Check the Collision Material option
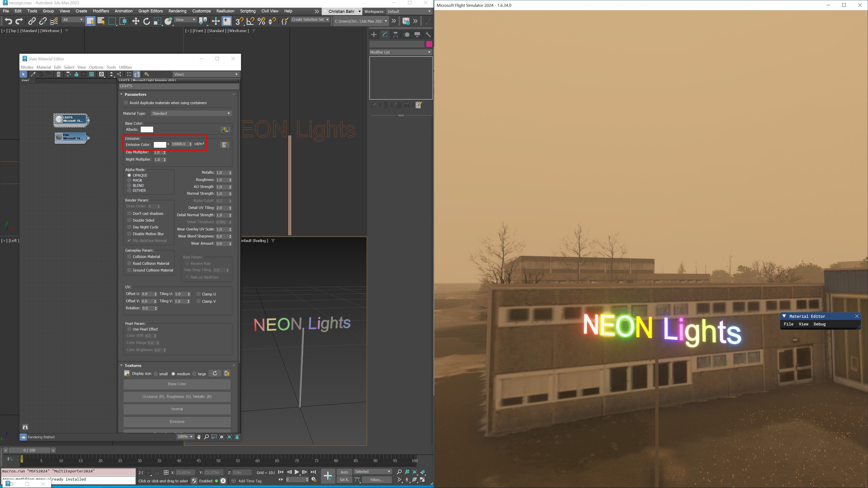Viewport: 868px width, 488px height. tap(129, 257)
